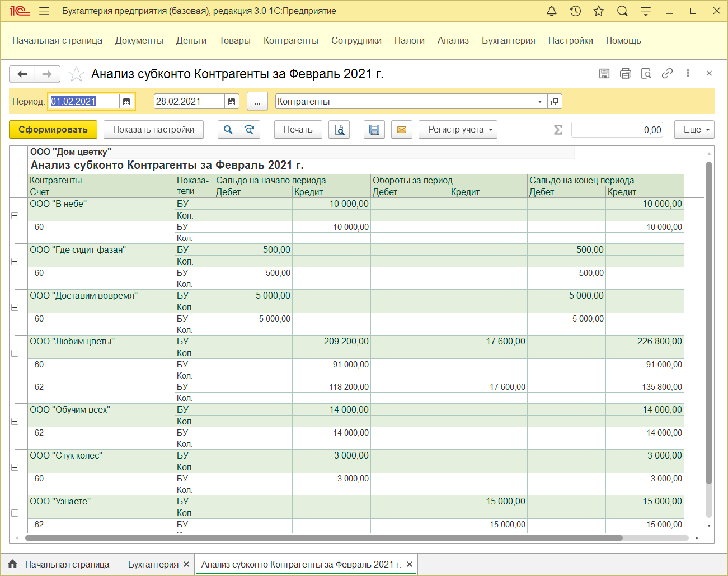The width and height of the screenshot is (728, 576).
Task: Click the sum value field 0,00
Action: coord(617,130)
